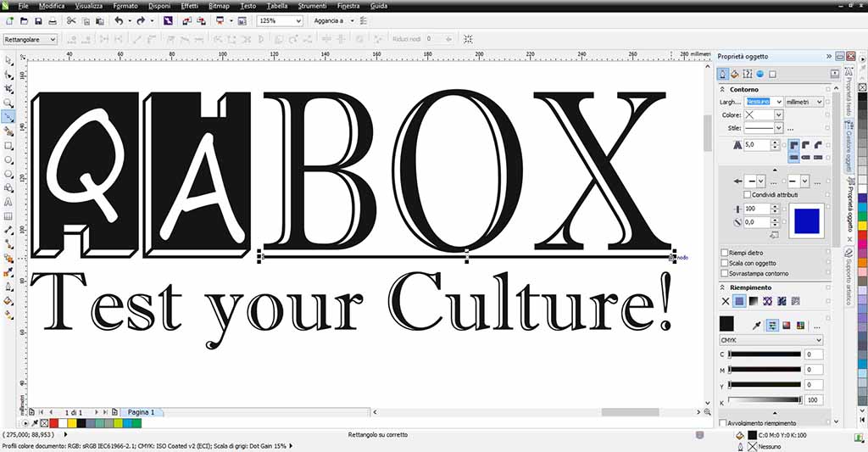Click the color eyedropper in Riempimento
Screen dimensions: 868x452
click(x=757, y=325)
